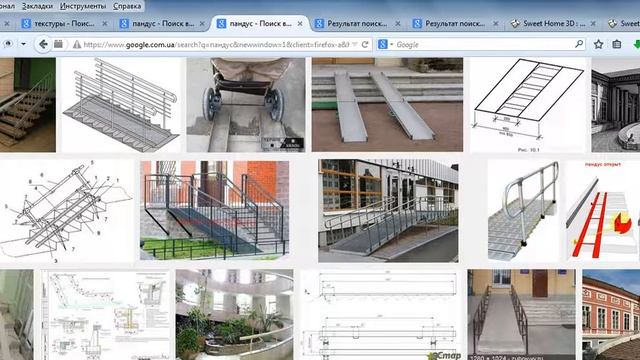This screenshot has width=640, height=360.
Task: Bookmark this page with the star icon
Action: click(x=598, y=44)
